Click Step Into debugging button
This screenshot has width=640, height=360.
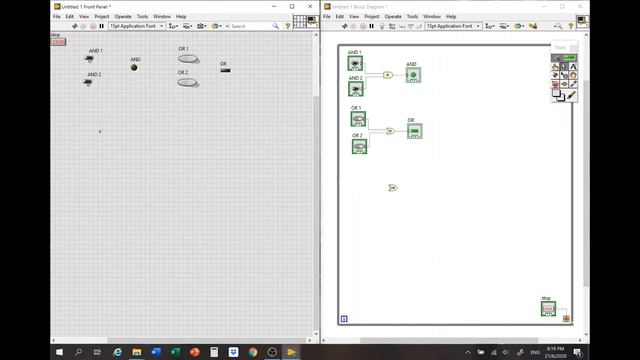point(402,26)
